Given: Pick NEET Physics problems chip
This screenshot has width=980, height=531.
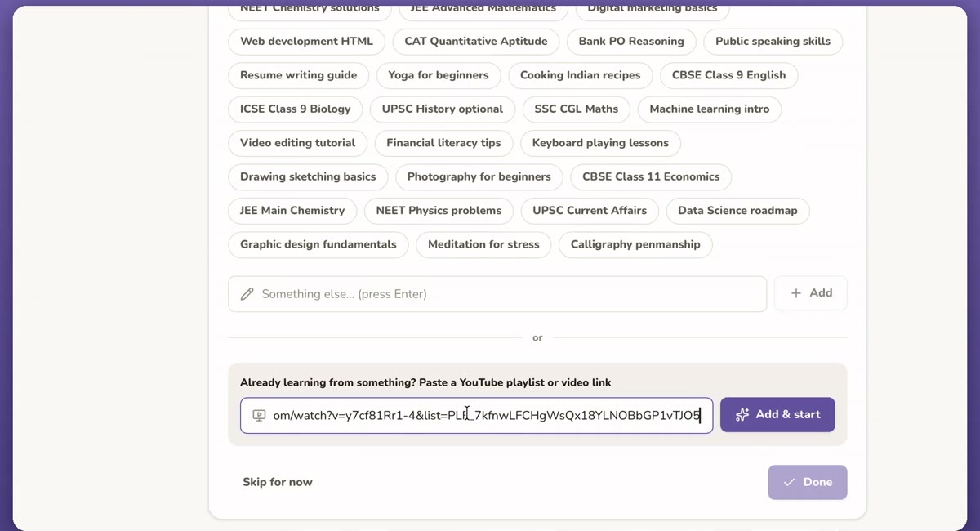Looking at the screenshot, I should 439,211.
